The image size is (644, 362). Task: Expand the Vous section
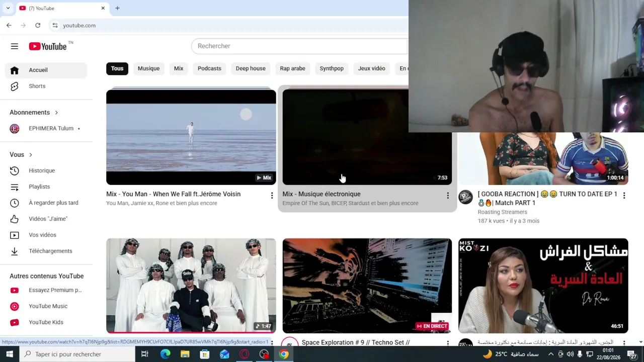21,154
